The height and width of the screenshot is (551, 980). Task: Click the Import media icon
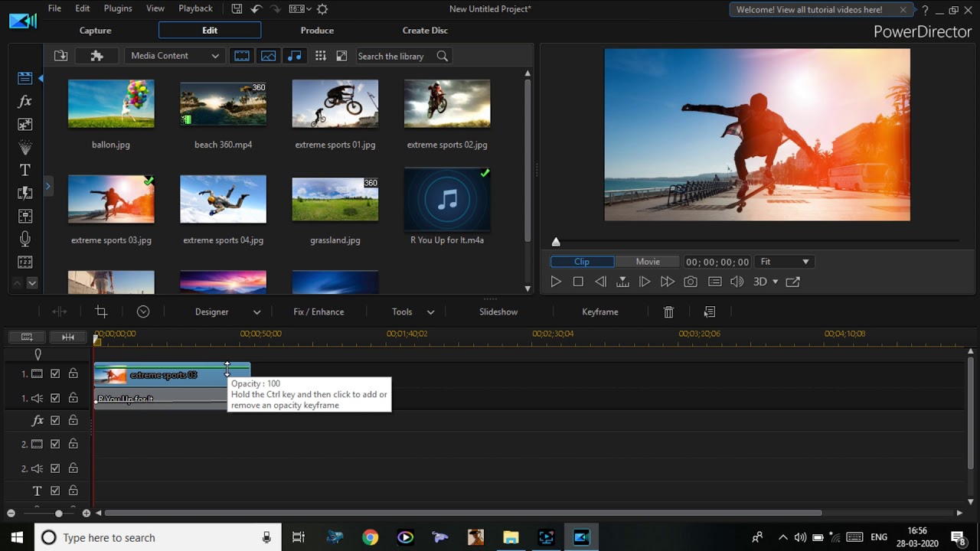click(61, 56)
